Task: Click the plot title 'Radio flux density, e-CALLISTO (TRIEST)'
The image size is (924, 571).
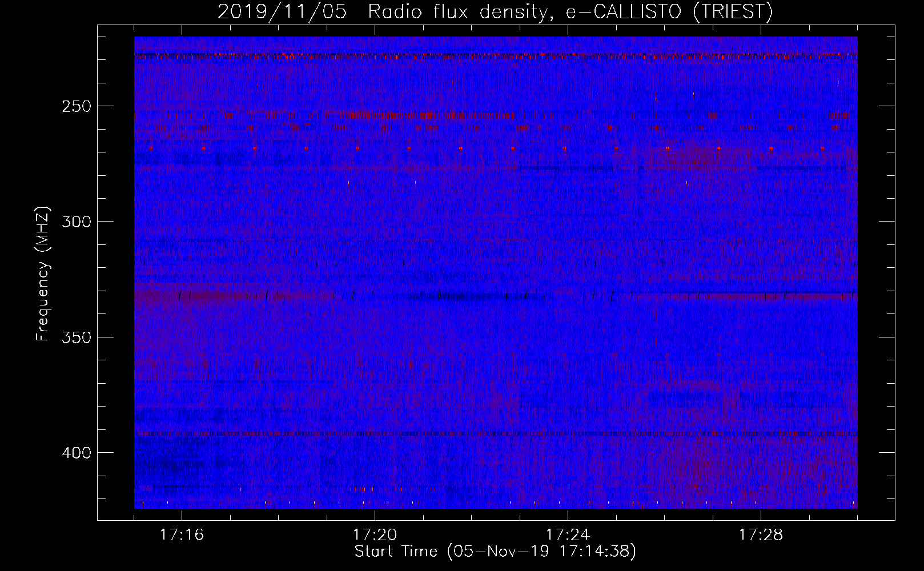Action: (x=571, y=11)
